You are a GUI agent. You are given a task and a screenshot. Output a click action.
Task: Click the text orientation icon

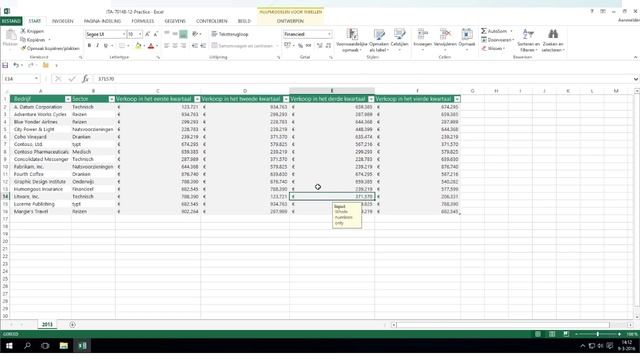coord(196,34)
